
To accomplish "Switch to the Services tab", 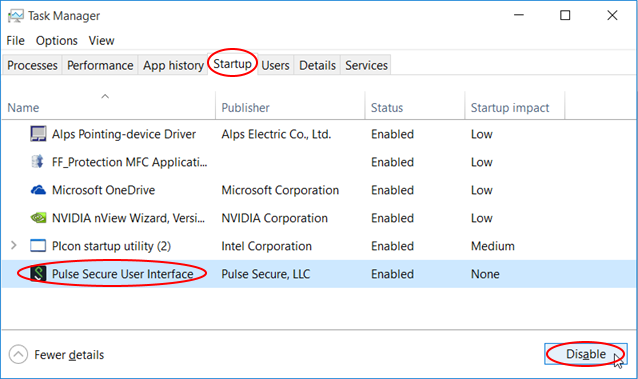I will [366, 65].
